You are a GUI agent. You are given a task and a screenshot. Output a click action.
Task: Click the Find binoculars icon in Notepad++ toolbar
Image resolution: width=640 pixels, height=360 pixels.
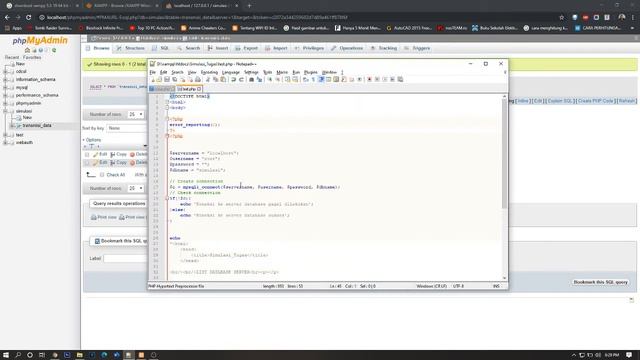(x=251, y=80)
